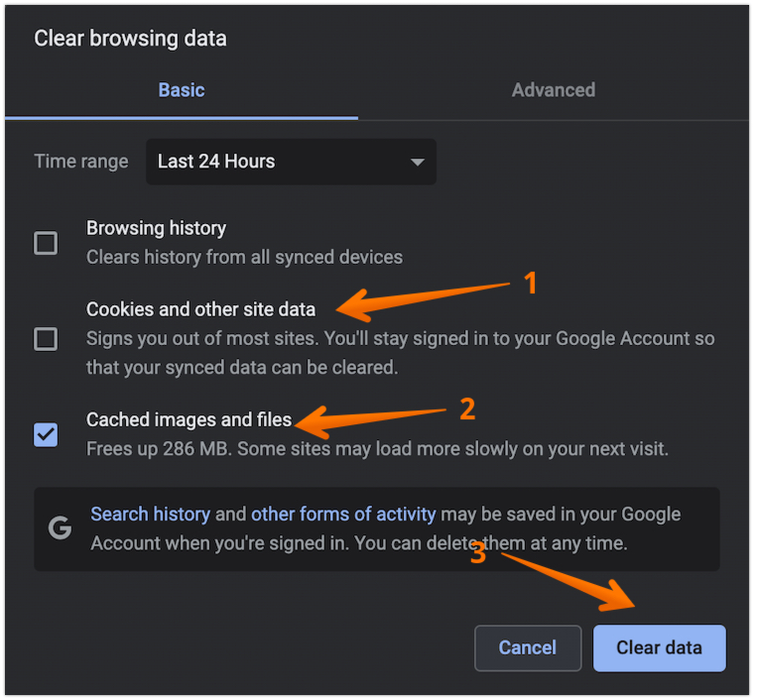Click the Google G logo icon
Screen dimensions: 758x700
pos(61,528)
